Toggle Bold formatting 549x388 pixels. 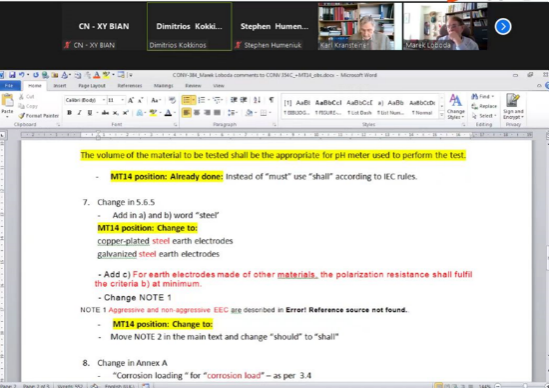(x=69, y=113)
